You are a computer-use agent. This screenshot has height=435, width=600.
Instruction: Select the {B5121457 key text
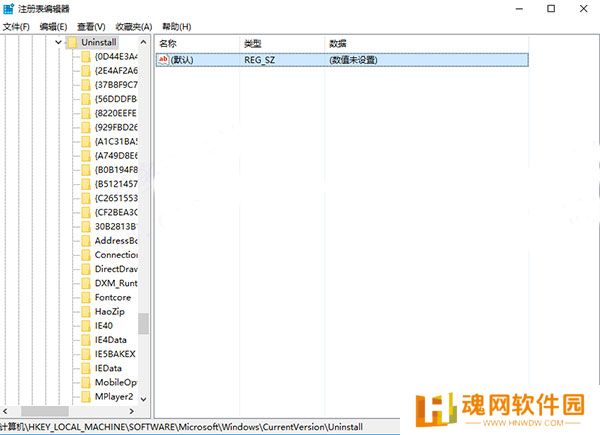pyautogui.click(x=116, y=184)
